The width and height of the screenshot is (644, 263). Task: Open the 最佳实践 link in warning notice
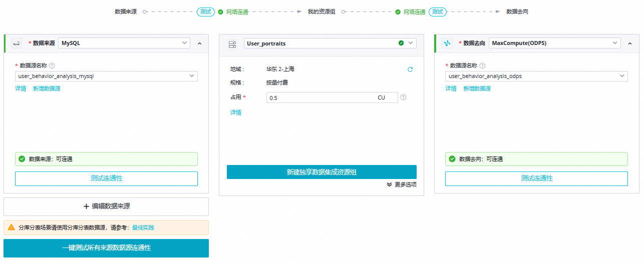143,227
